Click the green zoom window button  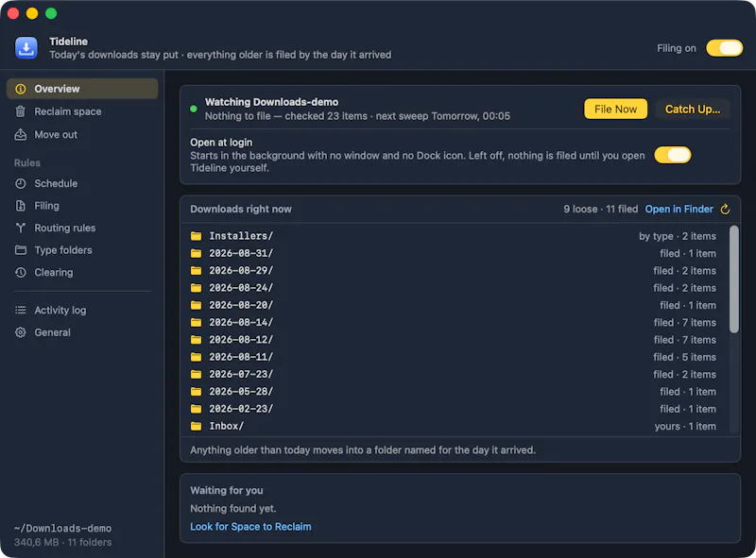pyautogui.click(x=51, y=13)
